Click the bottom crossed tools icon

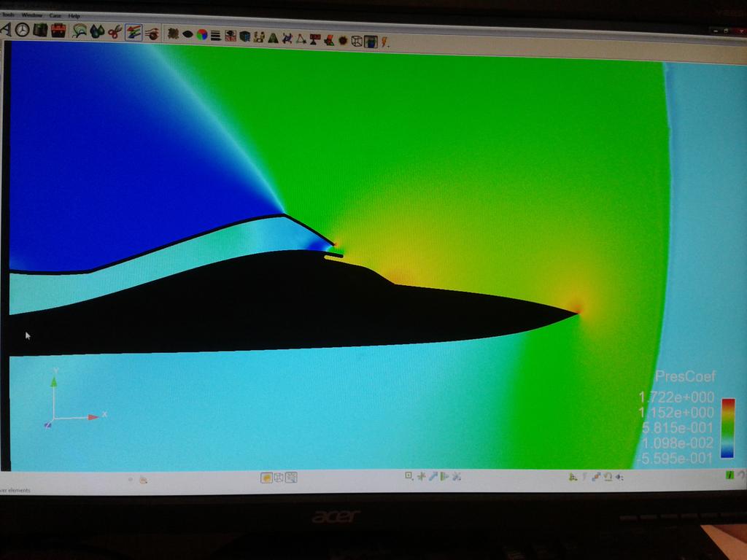coord(457,475)
